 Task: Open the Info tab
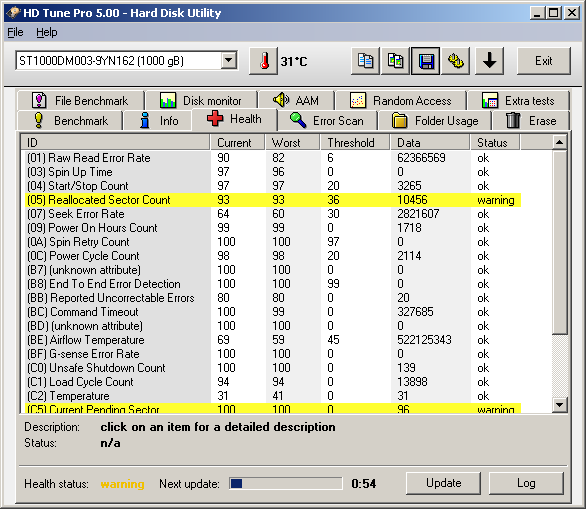click(158, 121)
